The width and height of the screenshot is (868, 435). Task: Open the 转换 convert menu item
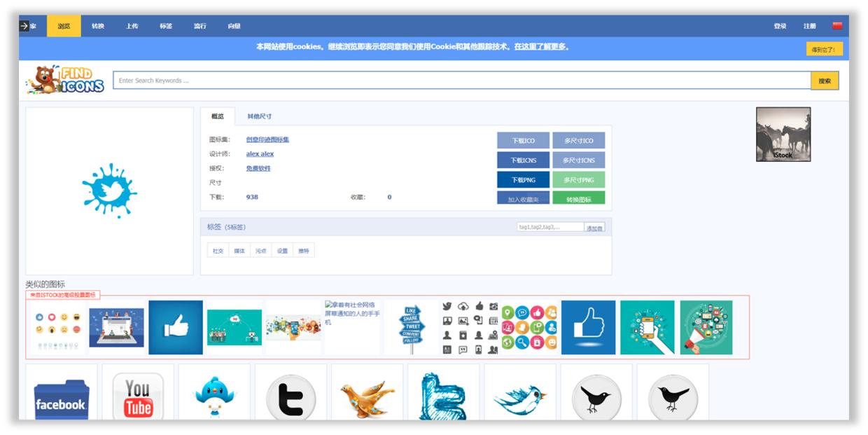(97, 26)
